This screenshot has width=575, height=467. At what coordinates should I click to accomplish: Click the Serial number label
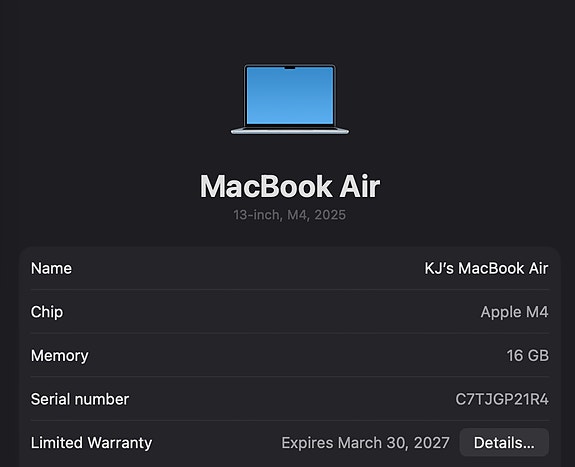pyautogui.click(x=80, y=399)
